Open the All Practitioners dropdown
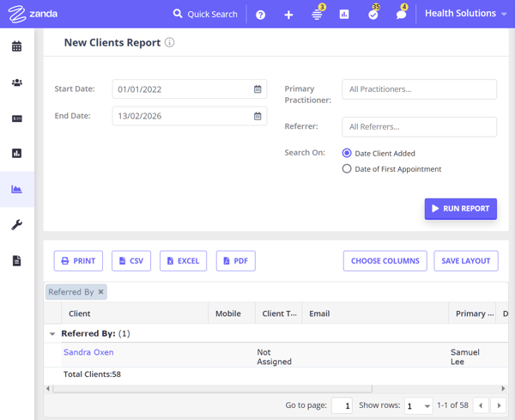 [x=419, y=89]
